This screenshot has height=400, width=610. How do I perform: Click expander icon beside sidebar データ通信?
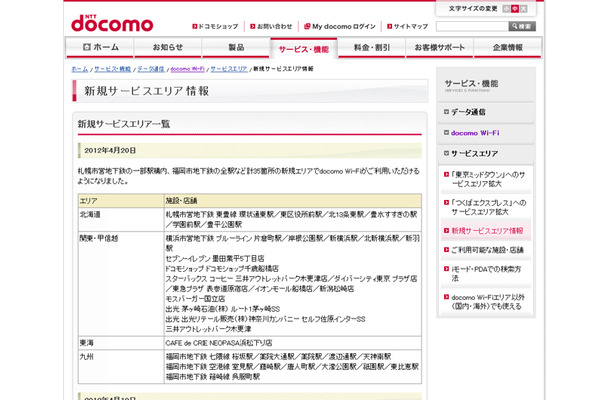click(x=447, y=112)
